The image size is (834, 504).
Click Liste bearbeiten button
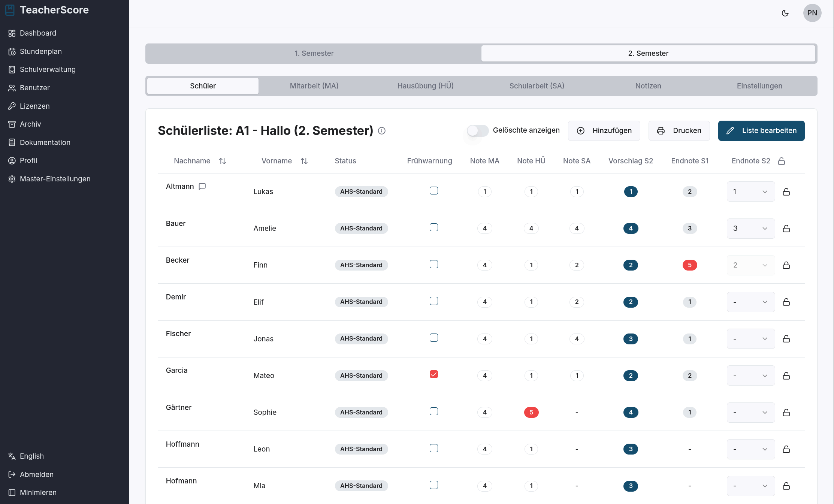click(x=761, y=131)
